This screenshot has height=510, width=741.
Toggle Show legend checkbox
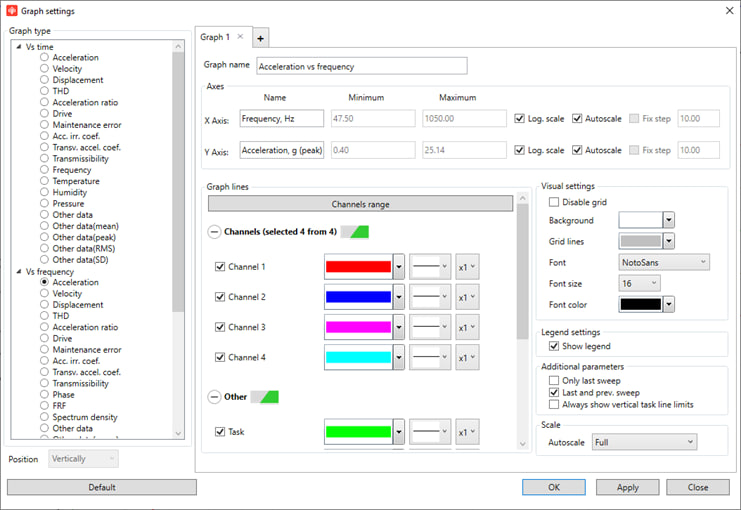pos(554,346)
